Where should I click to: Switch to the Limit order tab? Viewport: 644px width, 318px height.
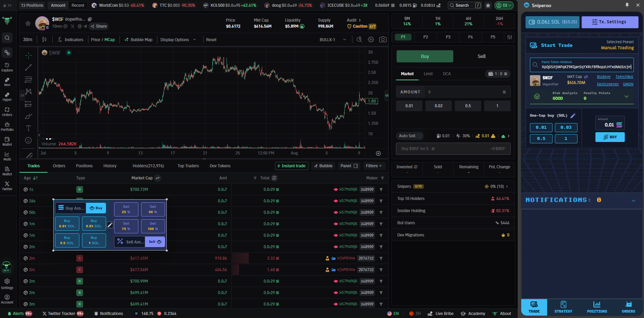tap(428, 74)
